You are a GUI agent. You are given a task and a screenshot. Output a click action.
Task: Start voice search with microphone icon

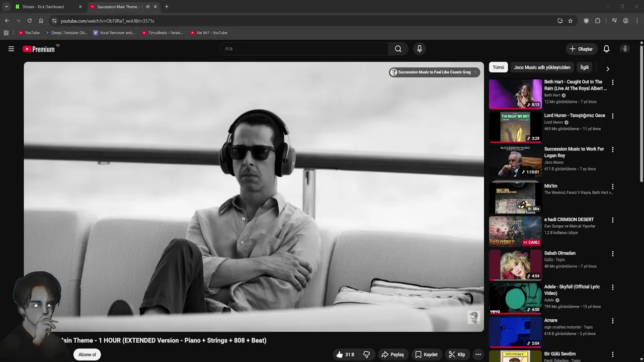pyautogui.click(x=419, y=49)
